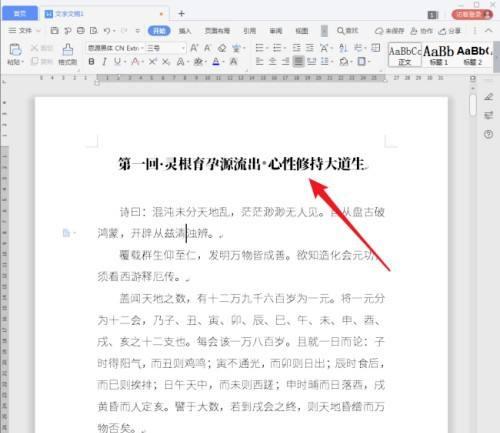Click the table grid icon in paragraph group
Screen dimensions: 500x433
376,48
